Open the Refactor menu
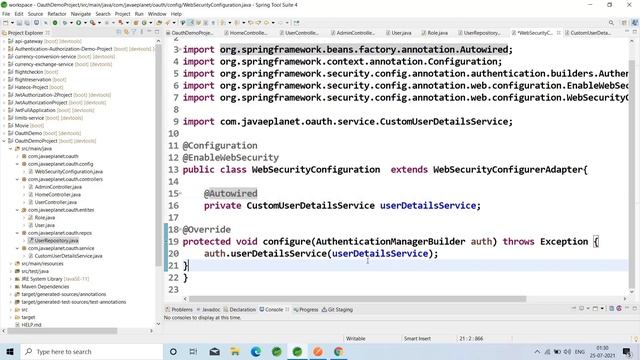Image resolution: width=640 pixels, height=360 pixels. pyautogui.click(x=57, y=14)
